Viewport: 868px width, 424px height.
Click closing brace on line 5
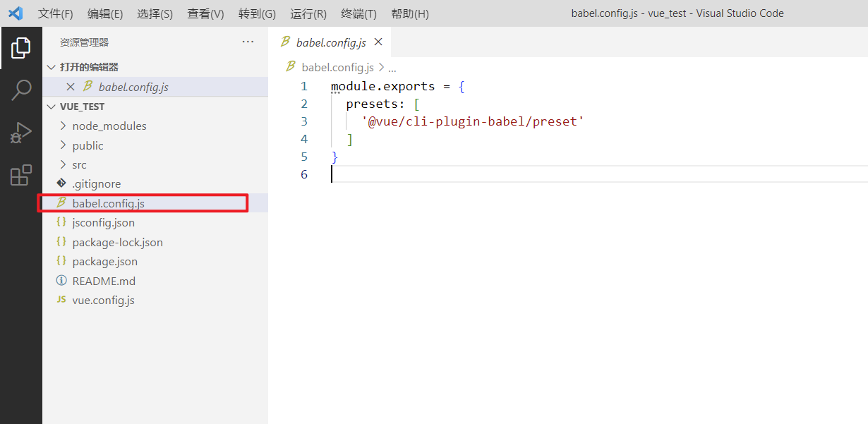pos(334,157)
